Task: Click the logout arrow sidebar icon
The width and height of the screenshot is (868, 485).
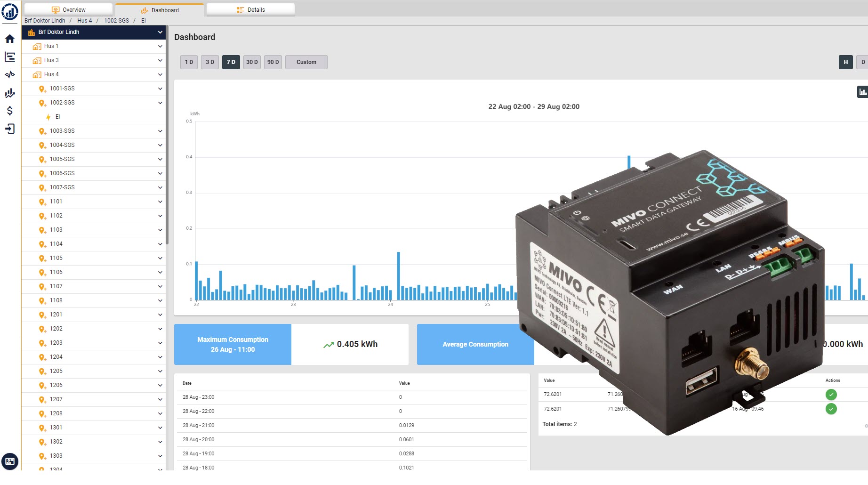Action: tap(10, 129)
